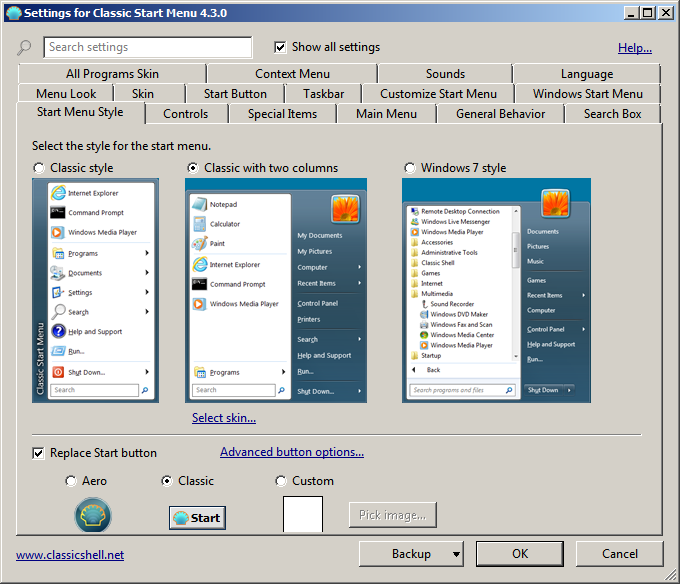Image resolution: width=680 pixels, height=584 pixels.
Task: Click the Classic two columns preview image
Action: pyautogui.click(x=276, y=290)
